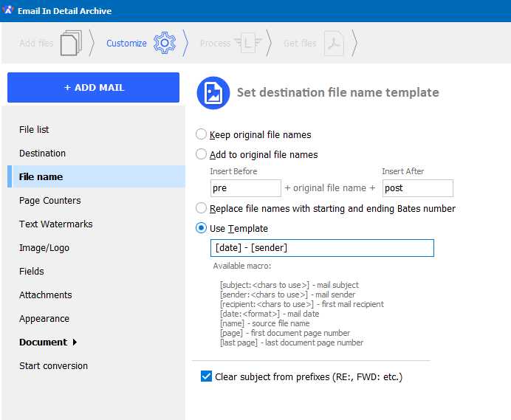The width and height of the screenshot is (511, 420).
Task: Open the Document section in the sidebar
Action: tap(43, 342)
